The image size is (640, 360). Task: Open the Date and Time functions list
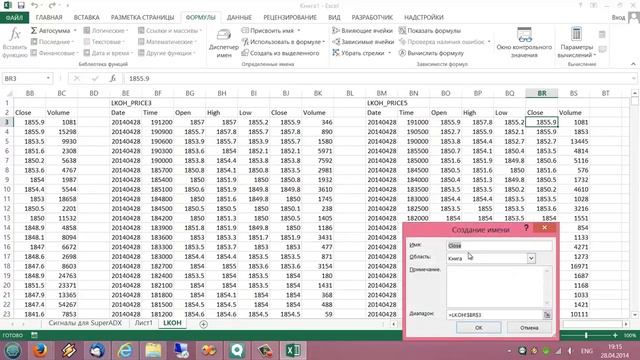pos(109,53)
